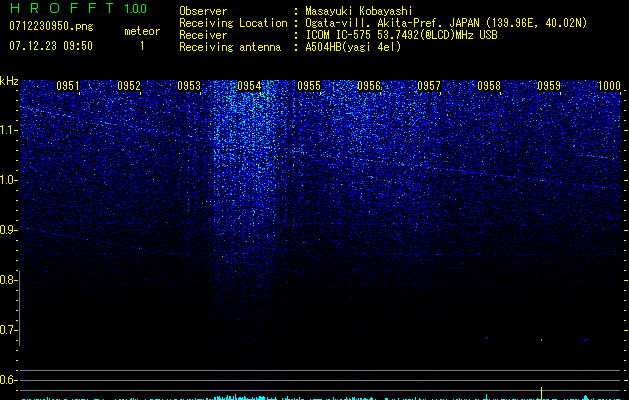Screen dimensions: 629x400
Task: Click the Receiving antenna label
Action: pyautogui.click(x=230, y=47)
